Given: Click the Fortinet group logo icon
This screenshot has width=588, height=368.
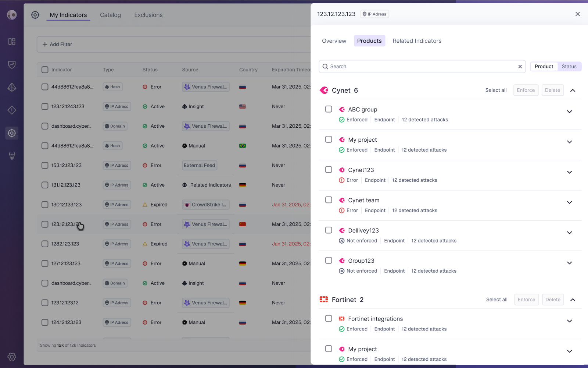Looking at the screenshot, I should tap(324, 300).
